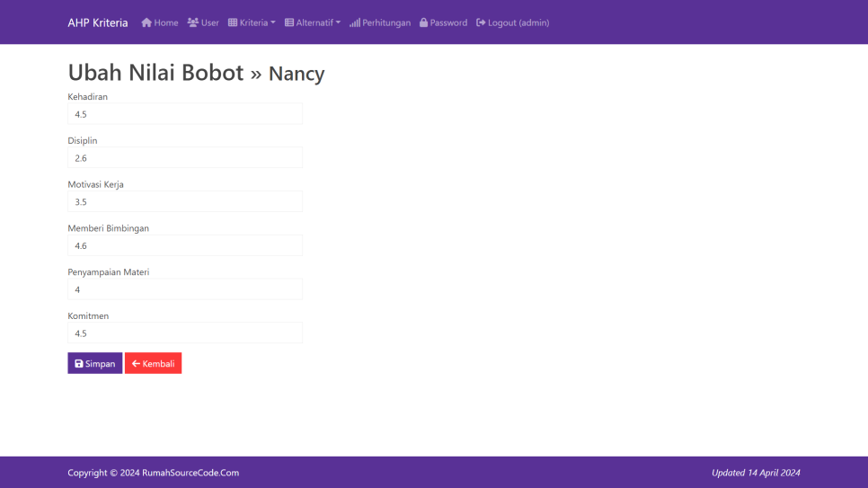Click the Password lock icon
868x488 pixels.
[424, 22]
